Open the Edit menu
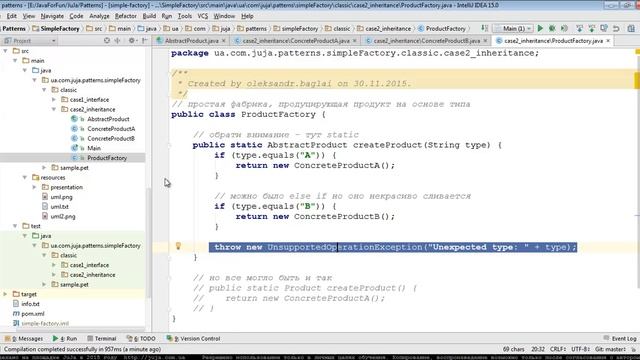The width and height of the screenshot is (640, 360). 11,16
